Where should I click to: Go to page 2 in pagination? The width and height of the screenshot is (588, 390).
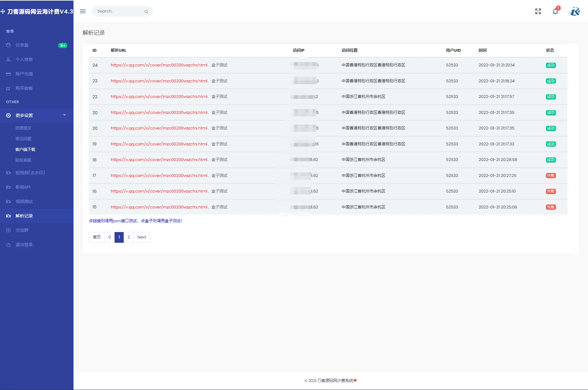click(x=129, y=237)
